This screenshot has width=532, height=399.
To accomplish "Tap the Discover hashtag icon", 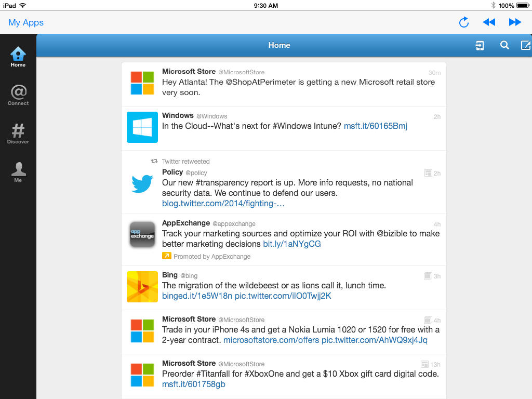I will point(18,133).
